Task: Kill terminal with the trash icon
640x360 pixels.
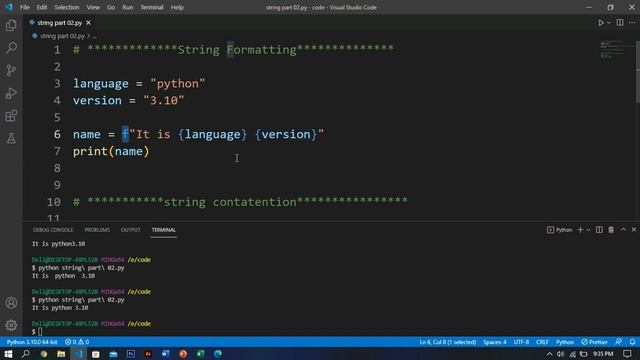Action: click(x=611, y=230)
